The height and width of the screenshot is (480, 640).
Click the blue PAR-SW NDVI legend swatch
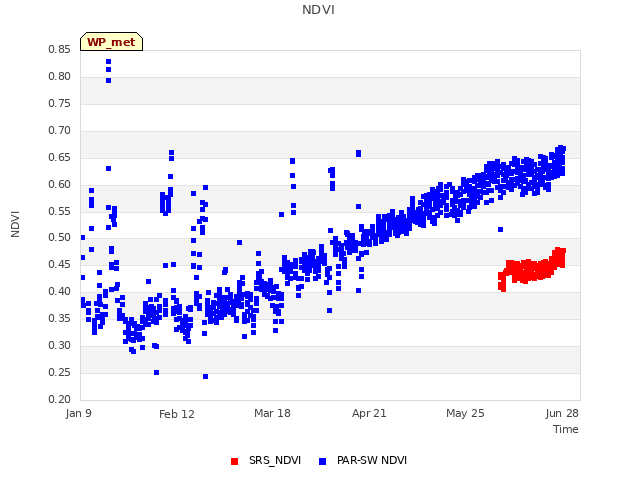pyautogui.click(x=322, y=461)
